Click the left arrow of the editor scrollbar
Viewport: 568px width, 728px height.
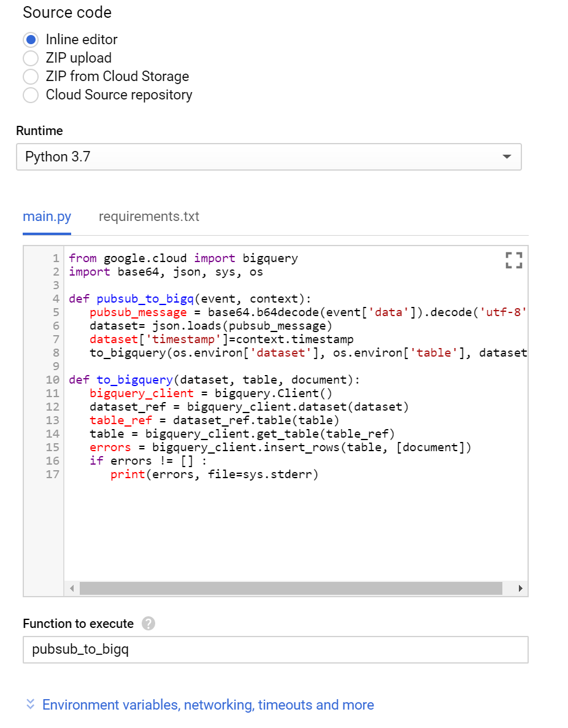[72, 588]
